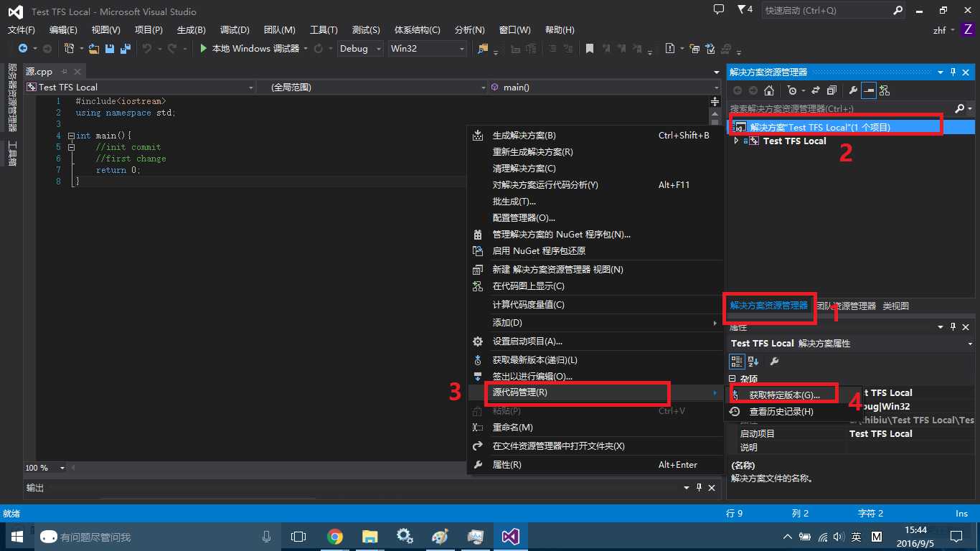Toggle Preview Selected Items in Solution Explorer
Viewport: 980px width, 551px height.
(x=869, y=90)
